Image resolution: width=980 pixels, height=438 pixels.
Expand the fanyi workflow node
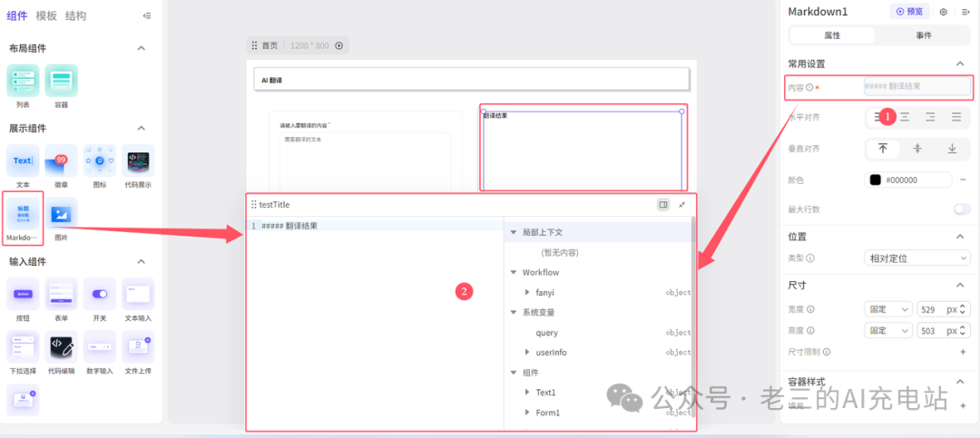[x=527, y=292]
